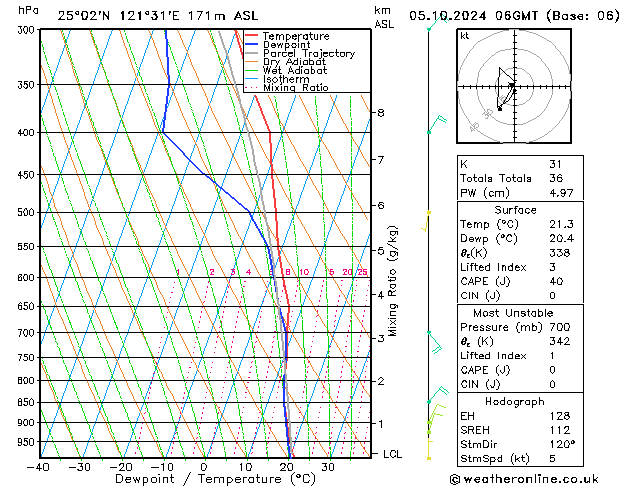The width and height of the screenshot is (629, 486).
Task: Click the blue Dewpoint legend line
Action: (x=251, y=45)
